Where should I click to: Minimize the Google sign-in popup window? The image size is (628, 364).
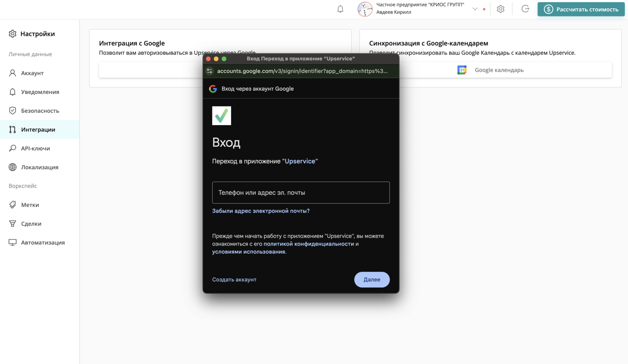click(x=216, y=59)
